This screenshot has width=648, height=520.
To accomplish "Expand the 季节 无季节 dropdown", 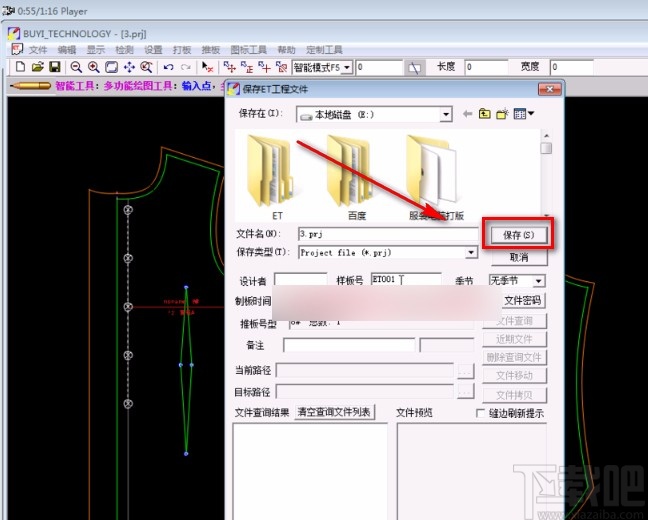I will point(538,281).
